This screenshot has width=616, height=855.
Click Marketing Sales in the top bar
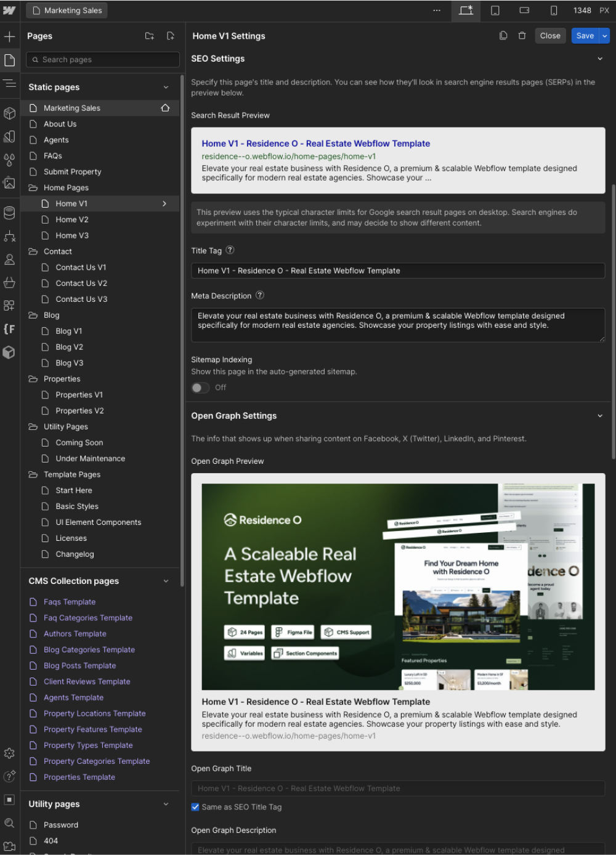66,10
